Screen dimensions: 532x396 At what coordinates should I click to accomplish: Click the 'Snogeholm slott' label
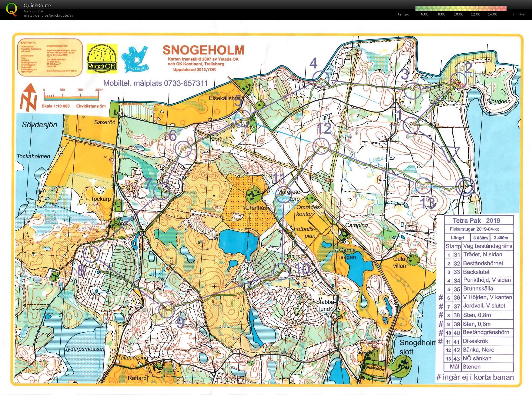point(418,347)
